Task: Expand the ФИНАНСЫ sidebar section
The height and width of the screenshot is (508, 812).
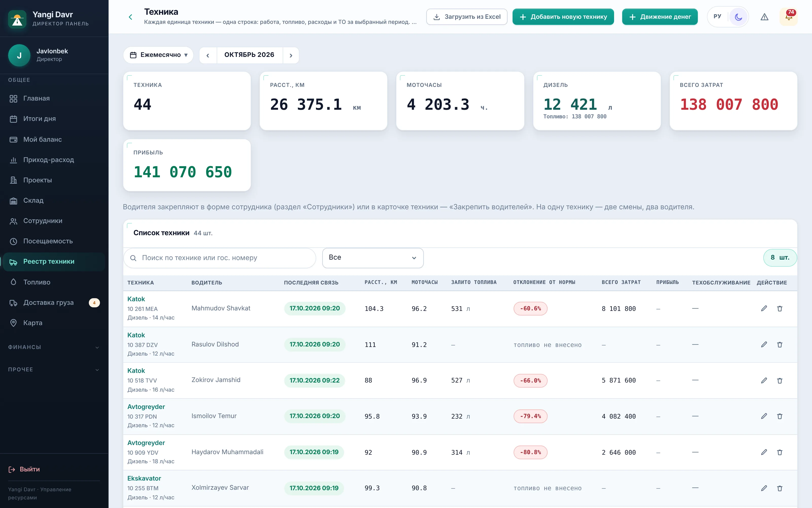Action: (x=54, y=347)
